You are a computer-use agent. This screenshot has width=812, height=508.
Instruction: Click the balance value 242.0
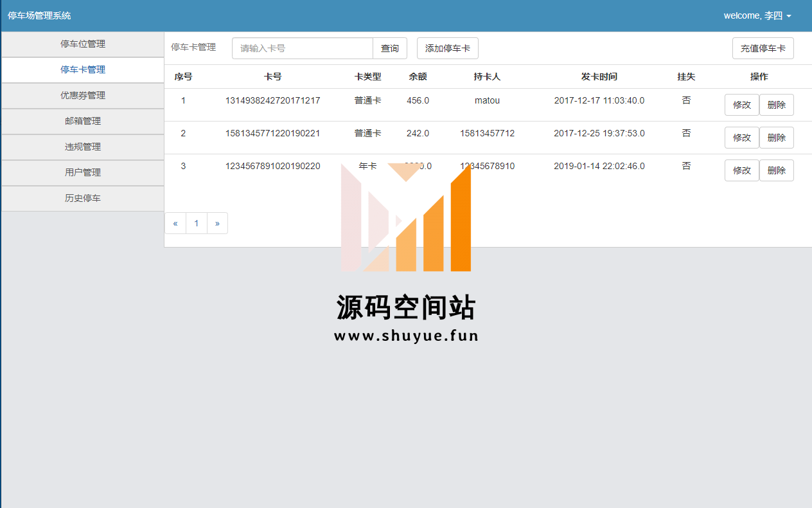click(418, 133)
